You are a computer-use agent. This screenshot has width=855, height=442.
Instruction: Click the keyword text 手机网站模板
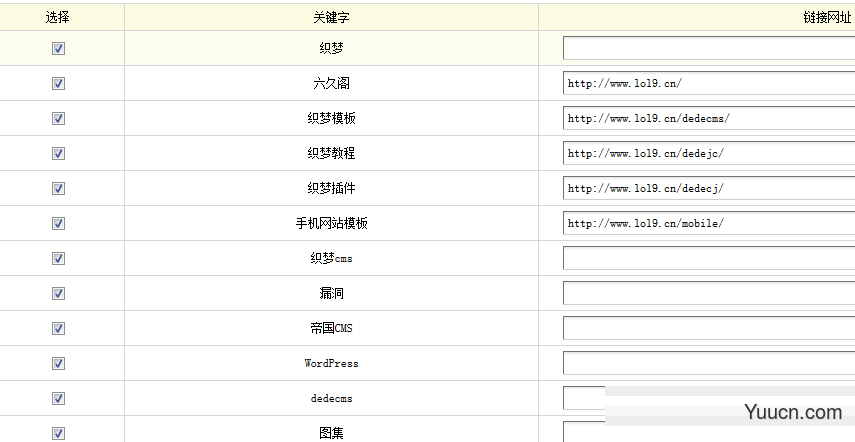[x=331, y=223]
